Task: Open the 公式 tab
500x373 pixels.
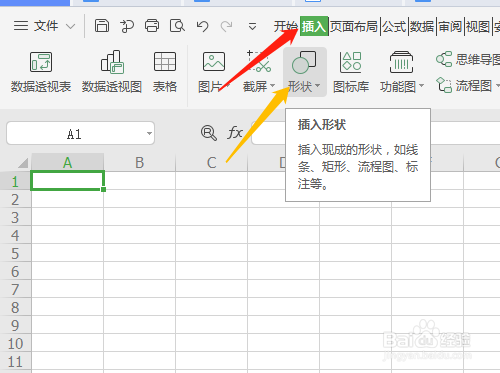Action: coord(394,26)
